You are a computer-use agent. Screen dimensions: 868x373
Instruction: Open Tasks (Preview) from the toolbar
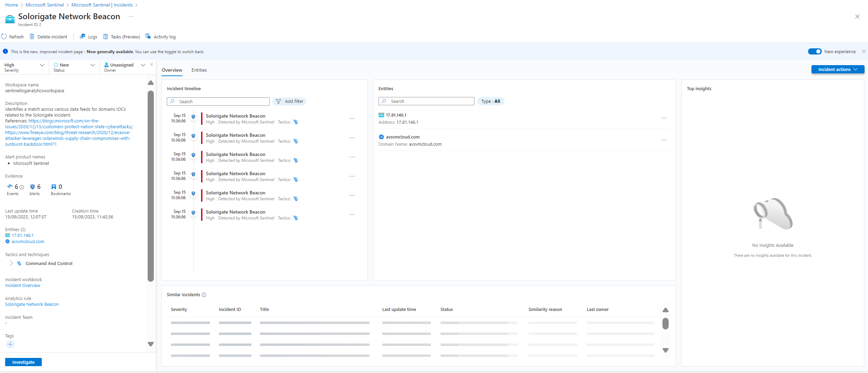(122, 37)
